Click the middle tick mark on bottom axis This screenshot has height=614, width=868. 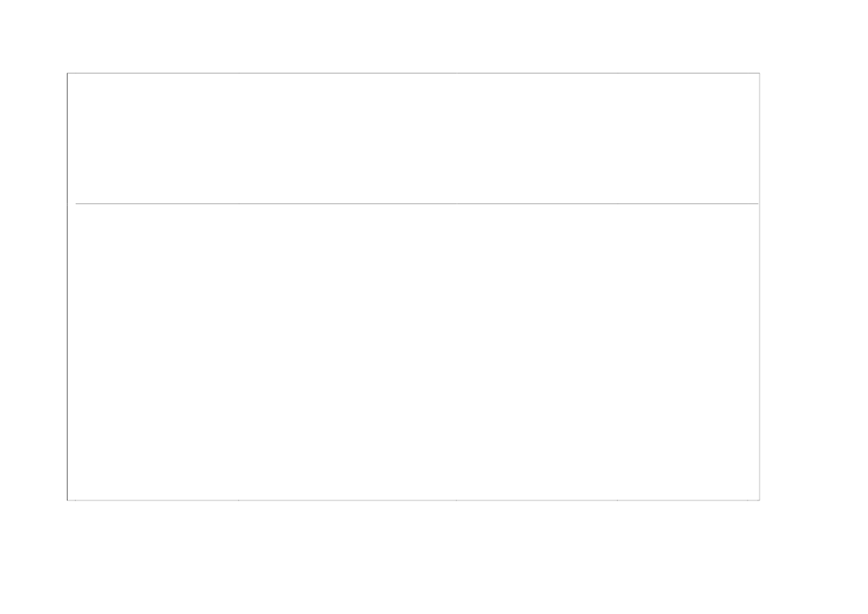click(457, 500)
